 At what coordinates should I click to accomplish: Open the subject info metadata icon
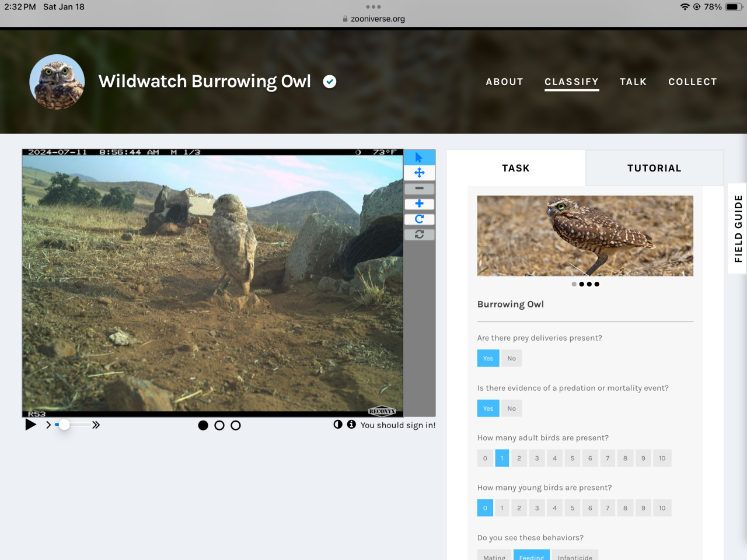coord(351,424)
